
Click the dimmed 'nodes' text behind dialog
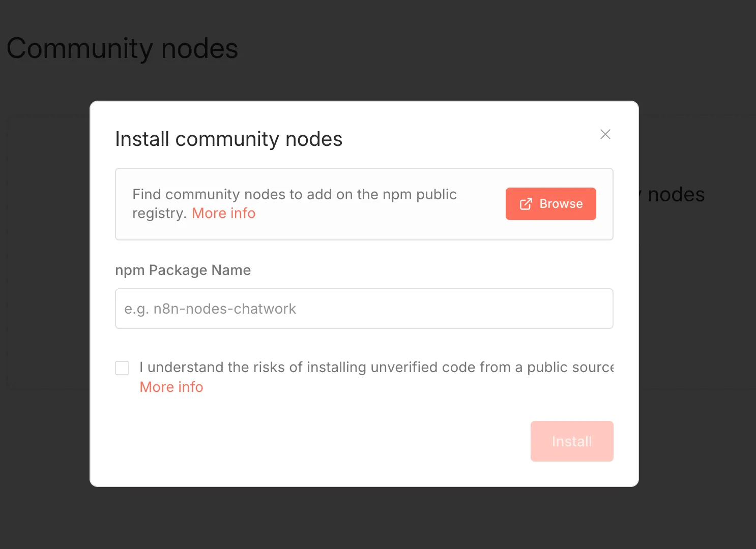[x=676, y=195]
